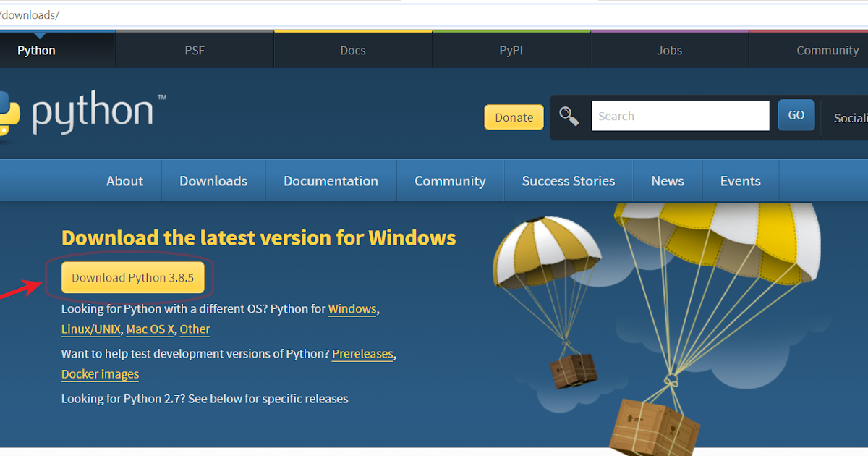Open the Other platforms link

(x=195, y=329)
